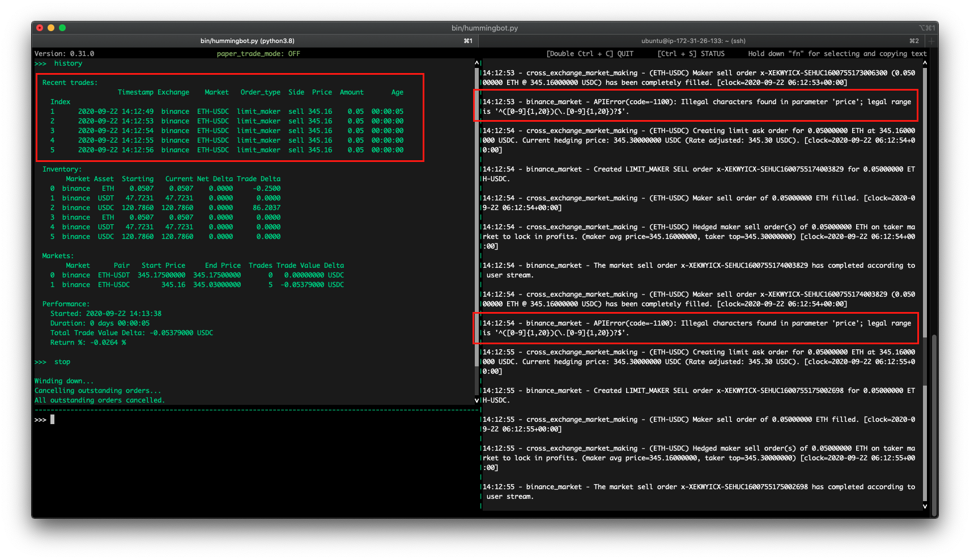Click the up scroll arrow on the log pane
Viewport: 970px width, 560px height.
(x=925, y=63)
